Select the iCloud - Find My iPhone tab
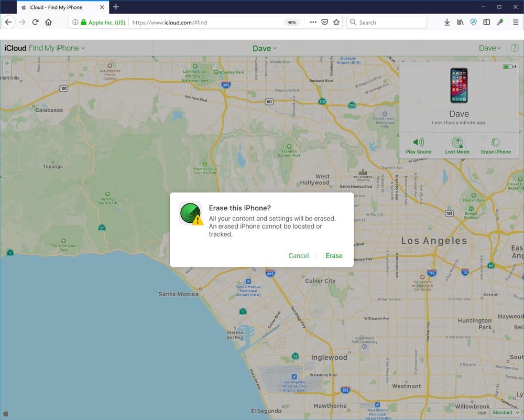This screenshot has height=420, width=524. tap(63, 7)
